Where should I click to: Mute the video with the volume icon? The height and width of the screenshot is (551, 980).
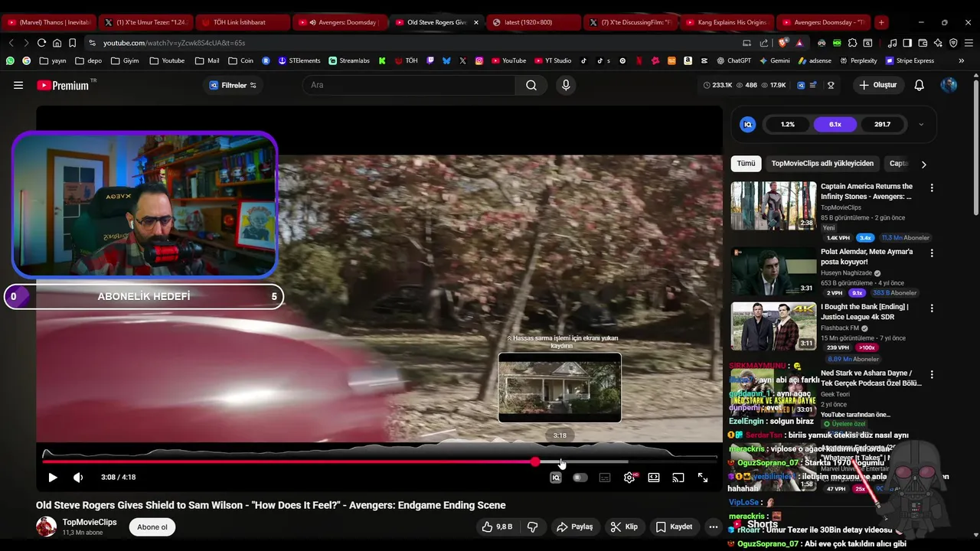[78, 478]
